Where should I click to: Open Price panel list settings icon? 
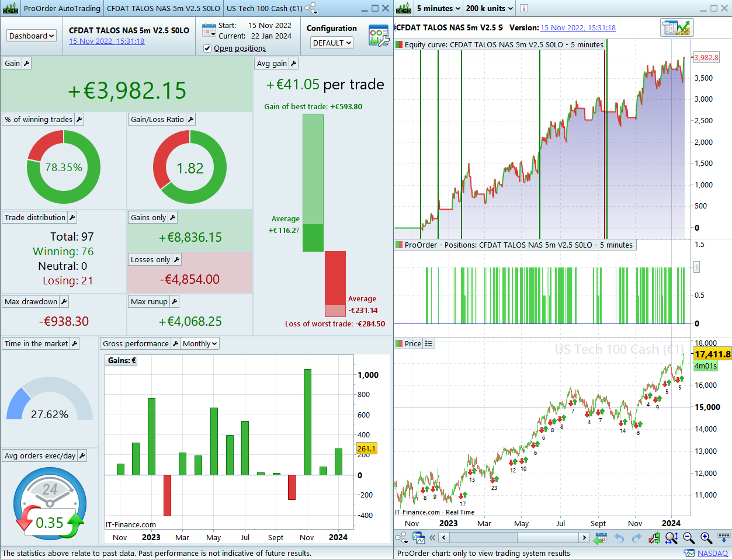429,344
